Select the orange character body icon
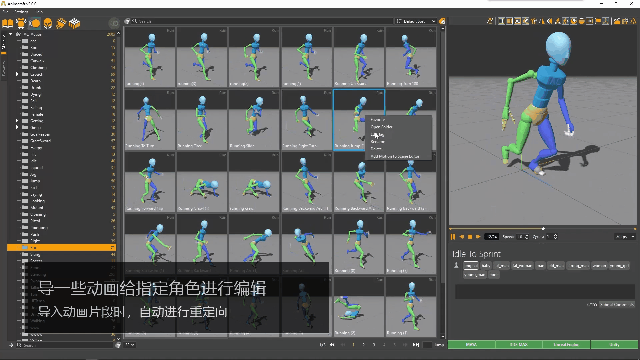Screen dimensions: 640x360 (21, 23)
